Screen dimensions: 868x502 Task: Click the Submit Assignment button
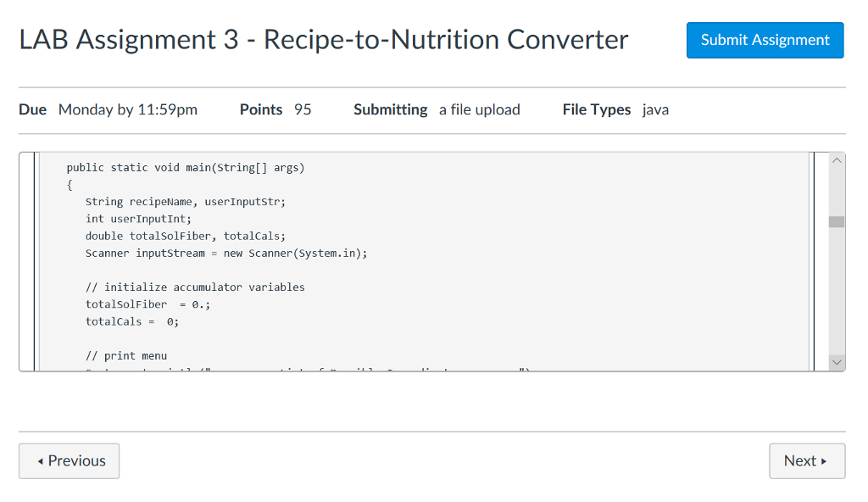[764, 40]
